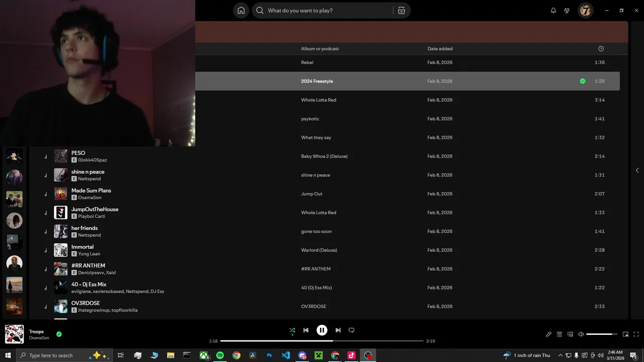Screen dimensions: 644x362
Task: Open the sunset cover in the library sidebar
Action: pos(14,285)
